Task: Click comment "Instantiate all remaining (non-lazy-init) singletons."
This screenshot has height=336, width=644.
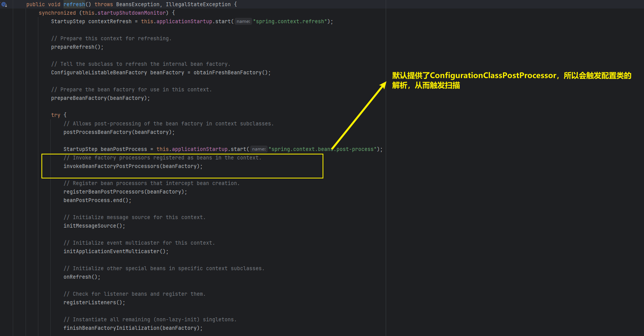Action: click(150, 320)
